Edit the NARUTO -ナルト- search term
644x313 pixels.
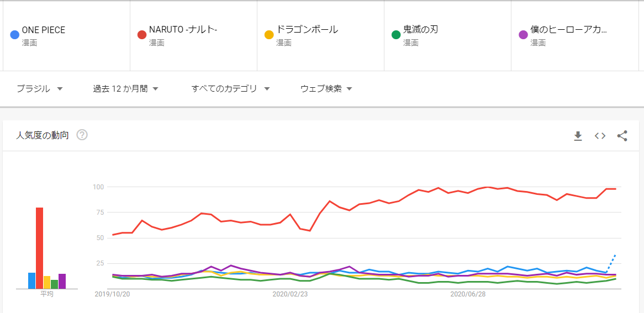tap(183, 30)
